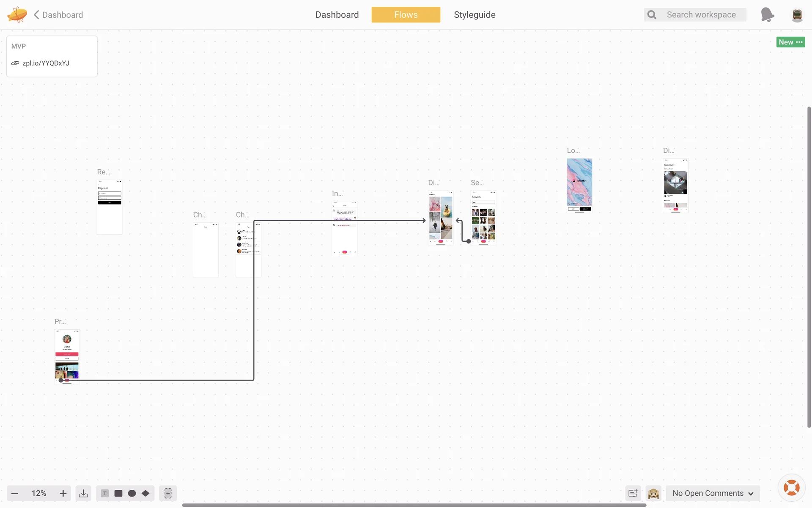Expand the No Open Comments dropdown
The width and height of the screenshot is (812, 508).
pos(713,494)
